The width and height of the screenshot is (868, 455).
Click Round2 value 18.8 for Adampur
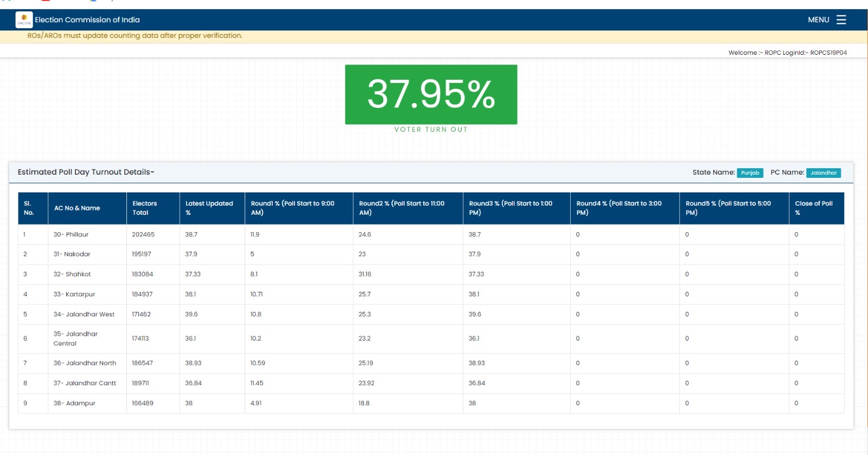[x=364, y=403]
